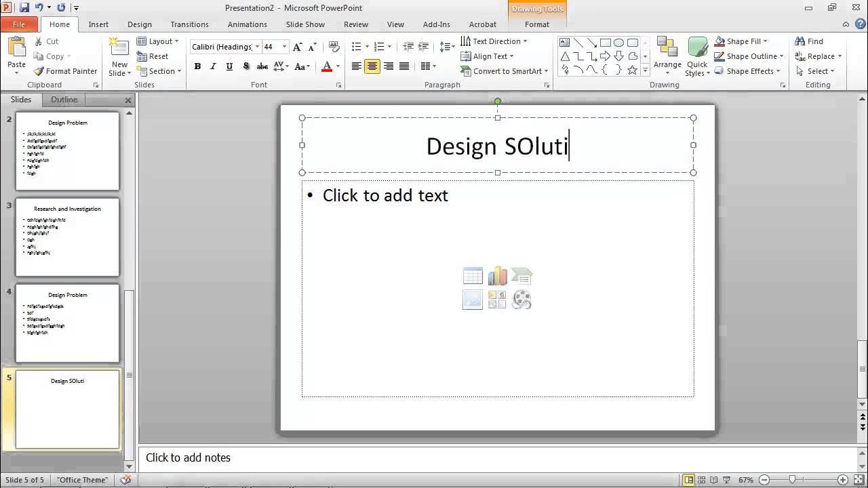Select the Text Box shape icon
868x488 pixels.
565,42
